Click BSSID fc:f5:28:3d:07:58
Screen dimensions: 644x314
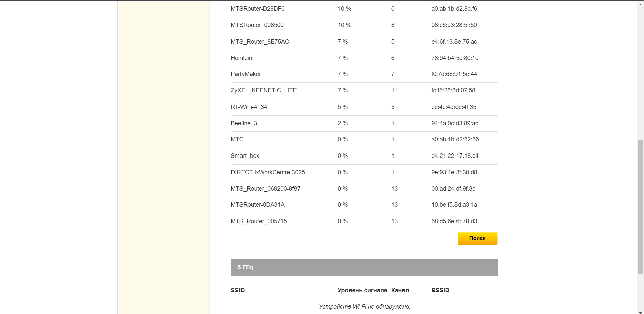point(453,90)
